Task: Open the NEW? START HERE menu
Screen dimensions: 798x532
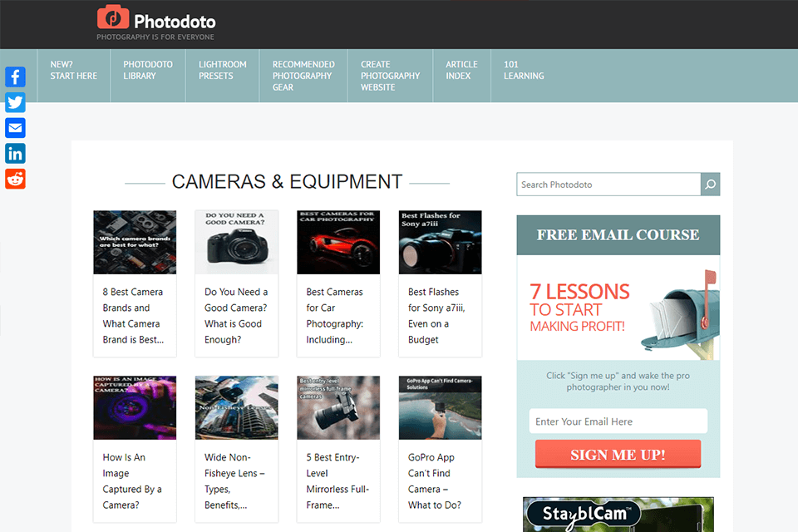Action: pyautogui.click(x=73, y=70)
